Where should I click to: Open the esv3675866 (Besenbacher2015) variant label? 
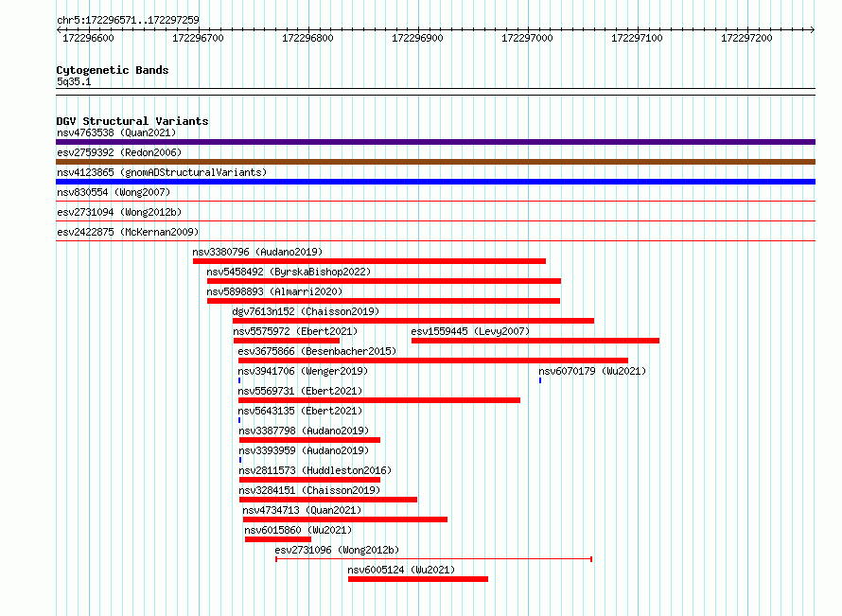pyautogui.click(x=317, y=351)
